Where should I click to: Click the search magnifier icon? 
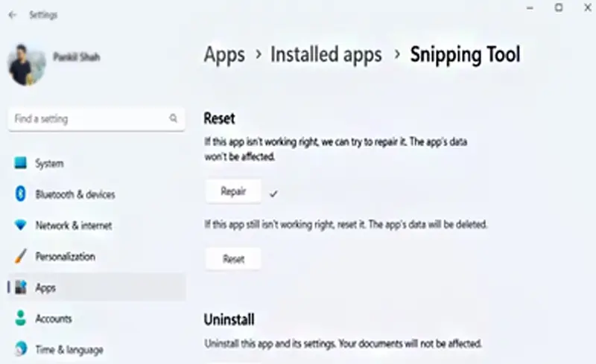(173, 118)
